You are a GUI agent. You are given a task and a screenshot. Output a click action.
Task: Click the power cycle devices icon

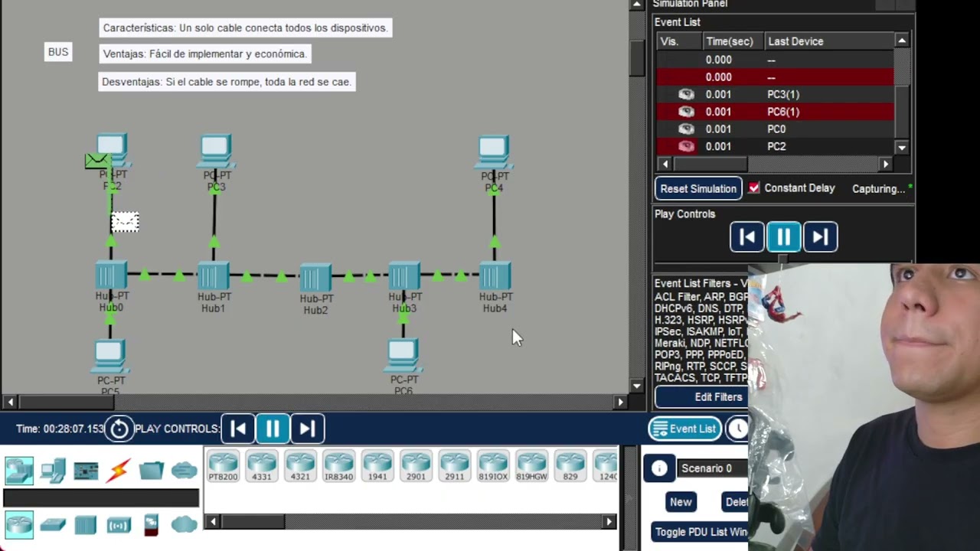click(119, 429)
